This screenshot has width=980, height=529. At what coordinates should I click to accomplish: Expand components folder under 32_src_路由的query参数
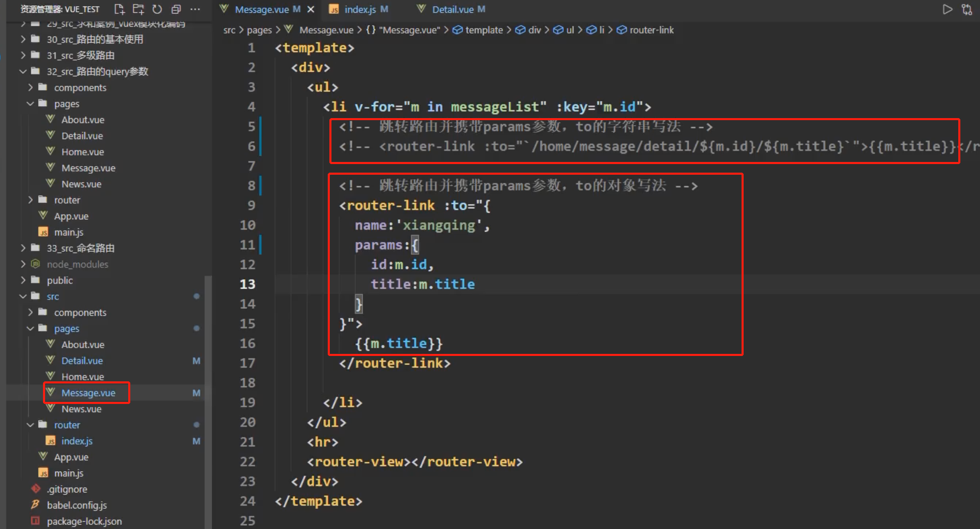80,87
